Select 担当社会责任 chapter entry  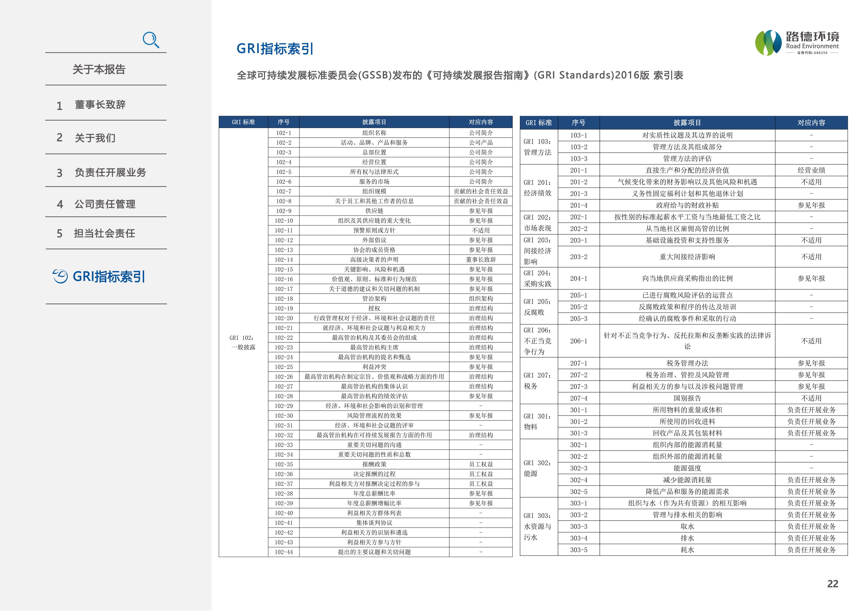coord(104,233)
